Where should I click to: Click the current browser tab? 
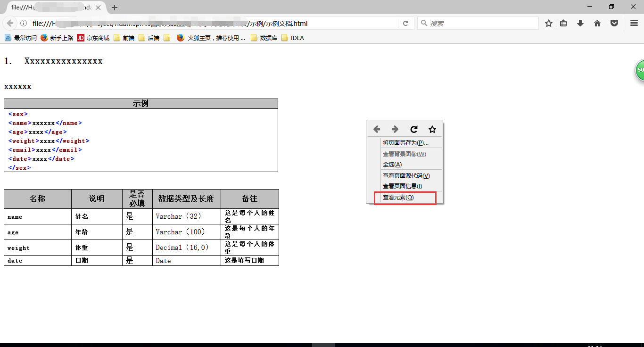[56, 8]
